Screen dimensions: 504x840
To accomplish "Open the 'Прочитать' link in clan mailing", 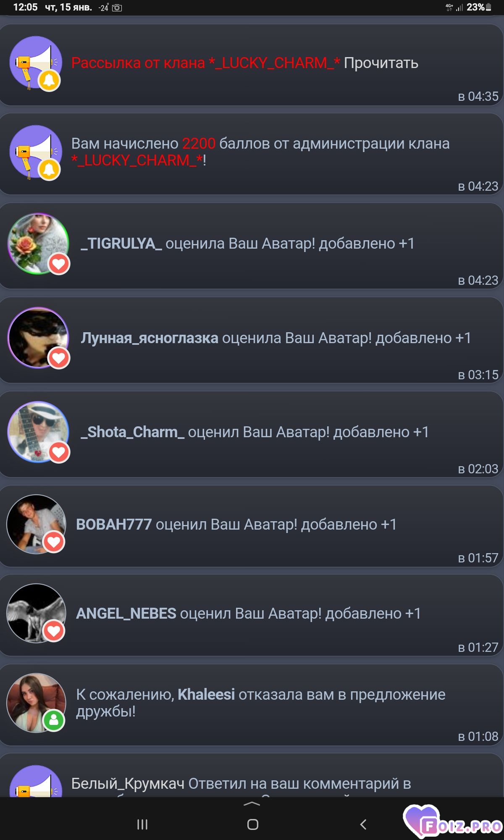I will coord(381,63).
